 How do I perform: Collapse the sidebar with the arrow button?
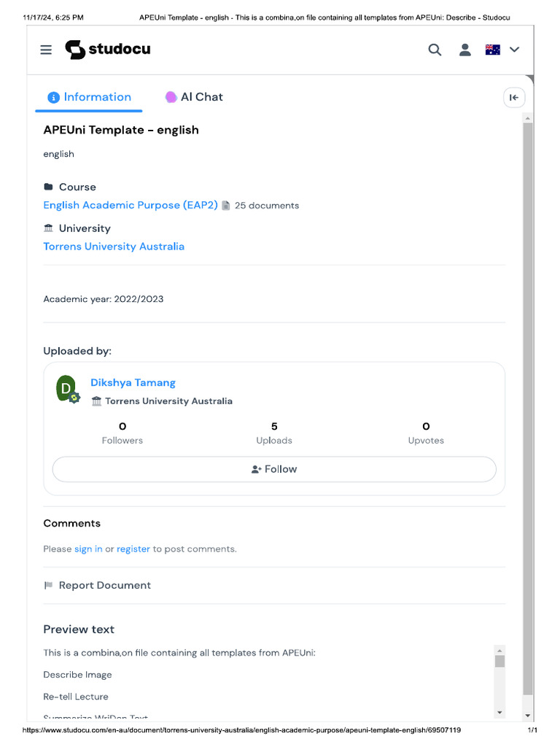click(x=514, y=98)
